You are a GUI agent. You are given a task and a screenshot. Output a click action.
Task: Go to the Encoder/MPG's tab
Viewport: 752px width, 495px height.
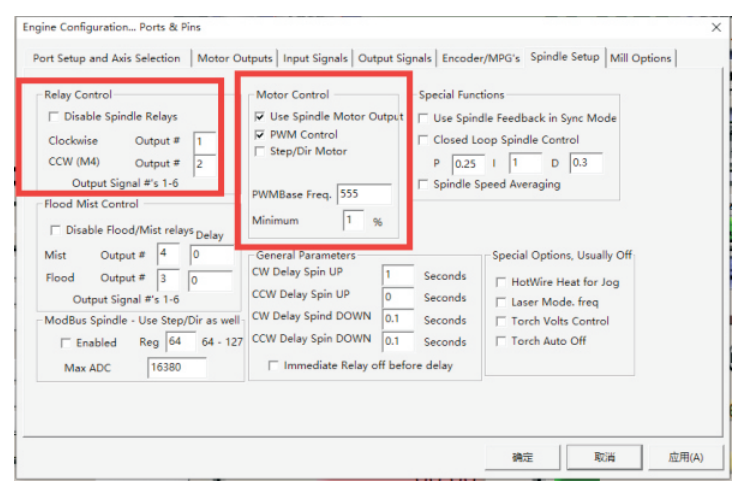coord(481,58)
